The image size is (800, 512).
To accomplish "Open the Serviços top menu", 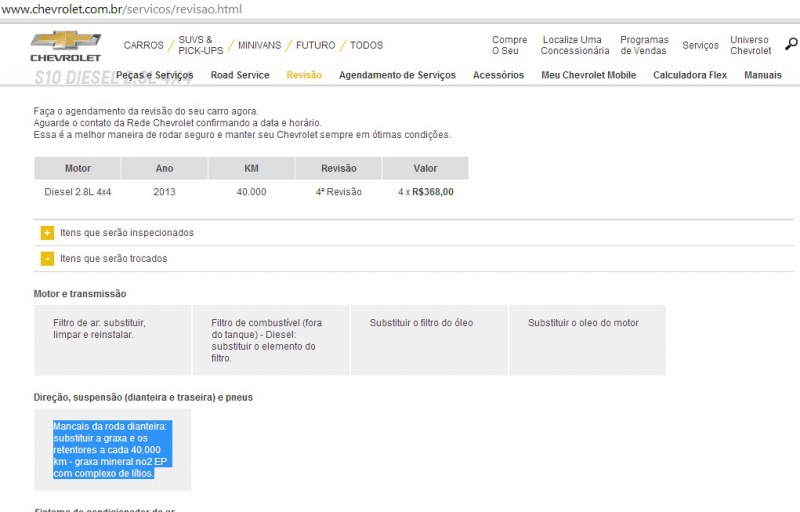I will click(x=700, y=45).
